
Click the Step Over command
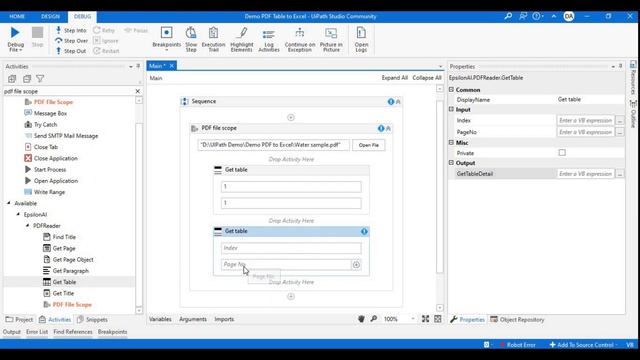[71, 40]
